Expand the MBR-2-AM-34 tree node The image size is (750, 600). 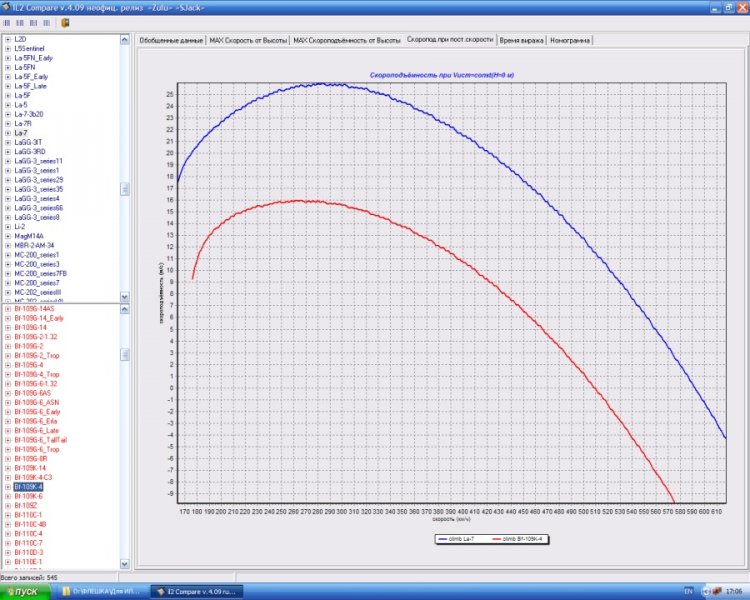click(x=8, y=245)
